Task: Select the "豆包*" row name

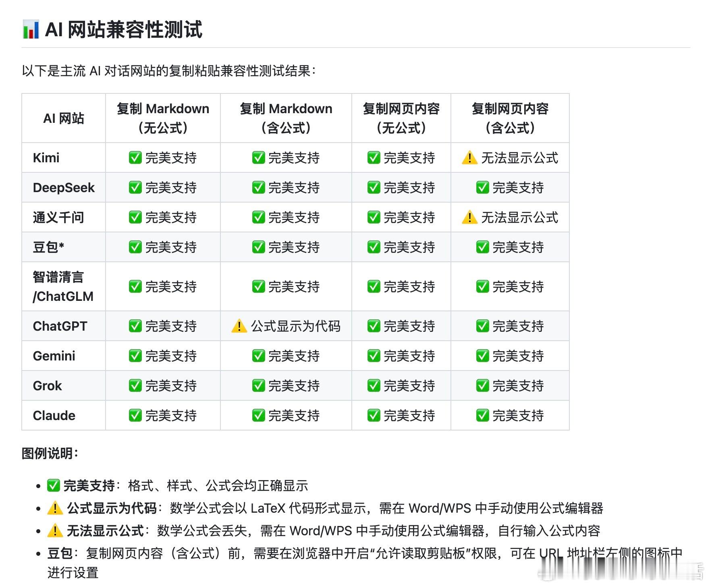Action: click(49, 247)
